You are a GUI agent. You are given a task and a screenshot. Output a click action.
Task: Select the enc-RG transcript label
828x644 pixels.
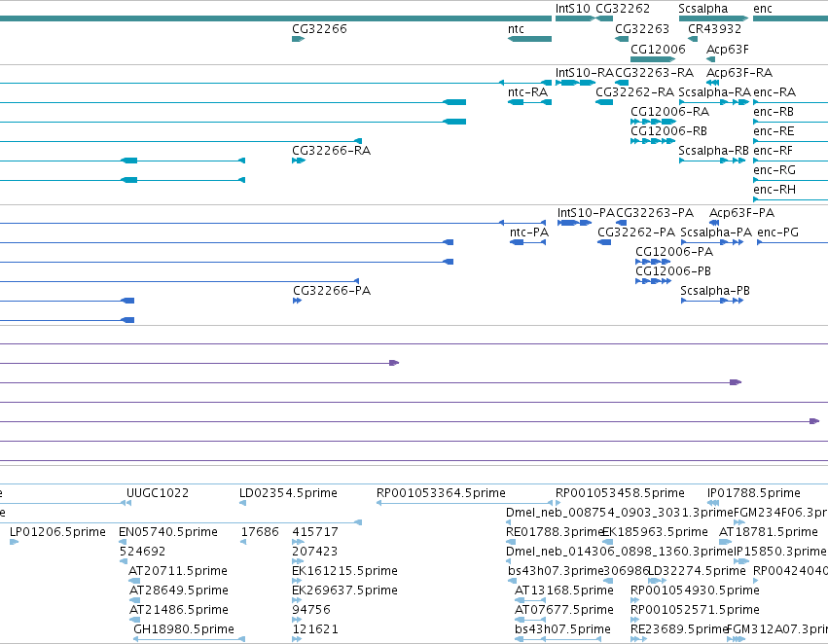click(x=774, y=170)
